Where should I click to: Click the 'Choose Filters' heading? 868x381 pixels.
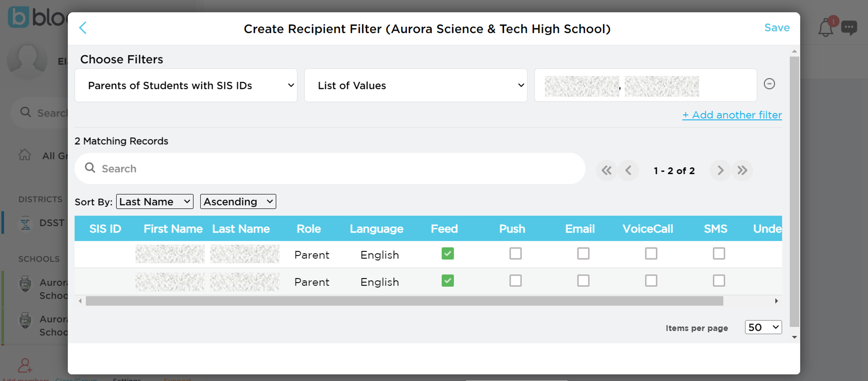tap(121, 59)
